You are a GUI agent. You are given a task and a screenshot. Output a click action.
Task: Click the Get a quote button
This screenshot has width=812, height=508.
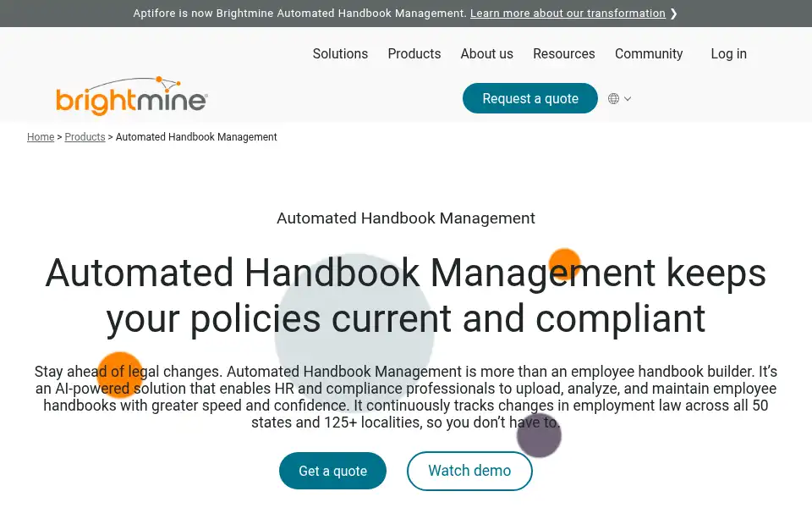(x=333, y=471)
